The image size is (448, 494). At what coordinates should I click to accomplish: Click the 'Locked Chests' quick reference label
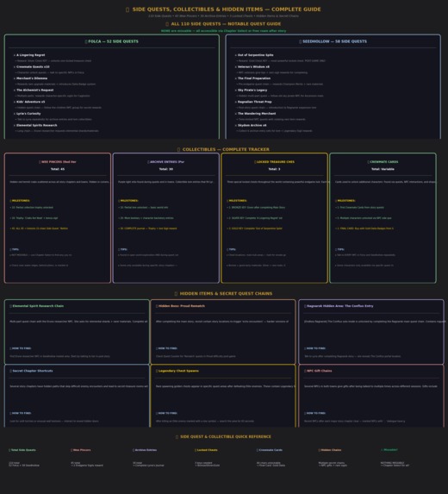pyautogui.click(x=207, y=450)
